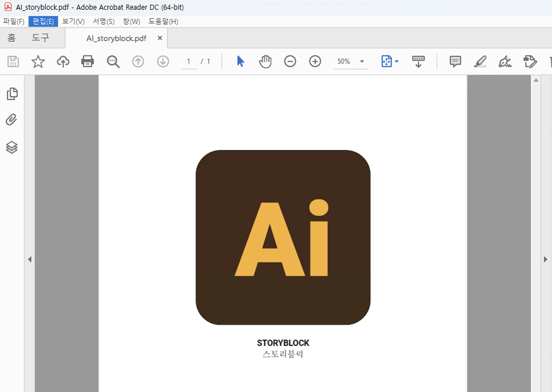Viewport: 552px width, 392px height.
Task: Open the attachments paperclip panel
Action: 11,120
